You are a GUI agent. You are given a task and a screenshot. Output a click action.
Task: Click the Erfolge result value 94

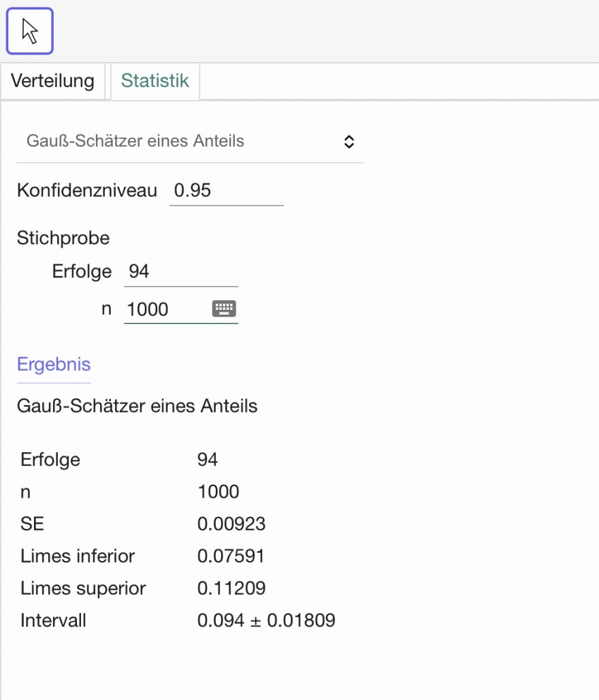[x=208, y=460]
